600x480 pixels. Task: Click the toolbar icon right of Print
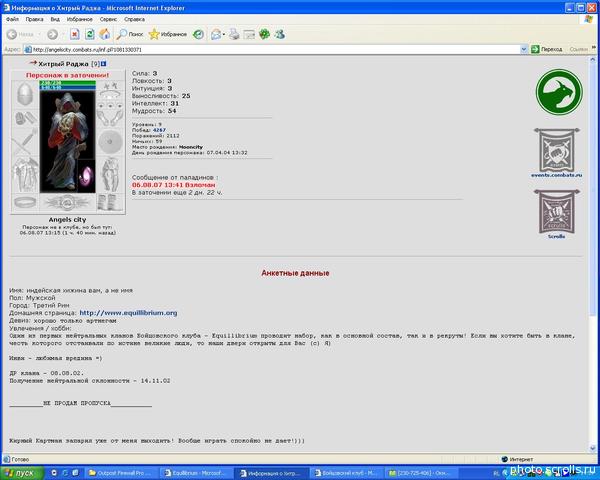[x=249, y=34]
